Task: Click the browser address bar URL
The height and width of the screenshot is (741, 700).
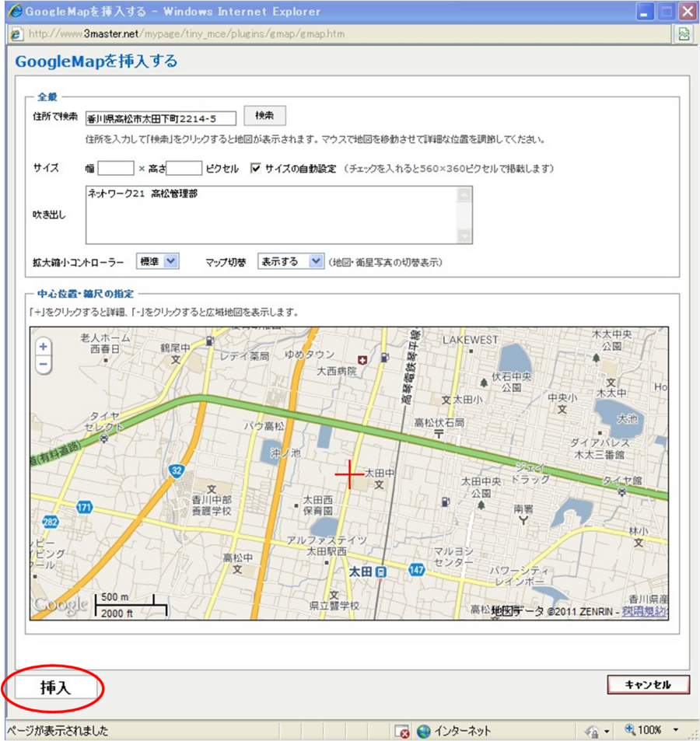Action: click(x=187, y=34)
